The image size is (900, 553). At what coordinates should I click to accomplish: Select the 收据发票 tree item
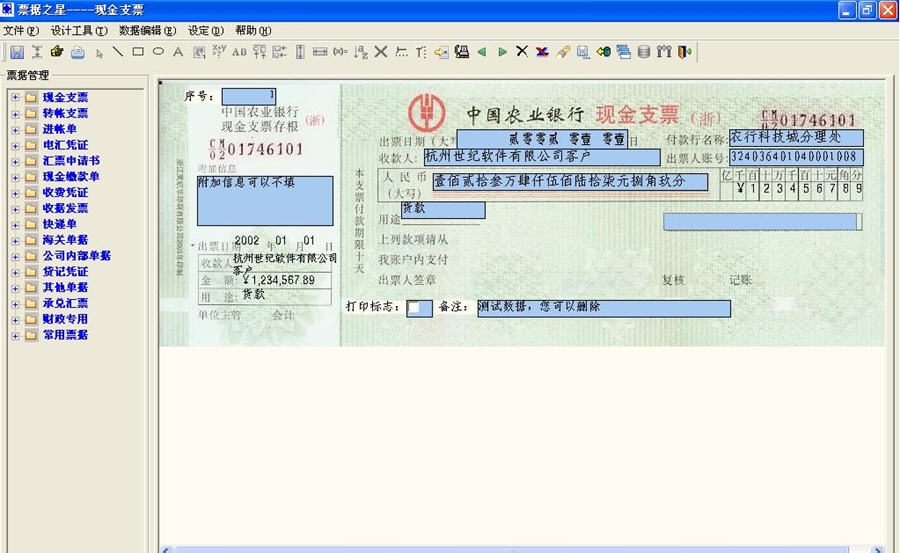pyautogui.click(x=65, y=208)
